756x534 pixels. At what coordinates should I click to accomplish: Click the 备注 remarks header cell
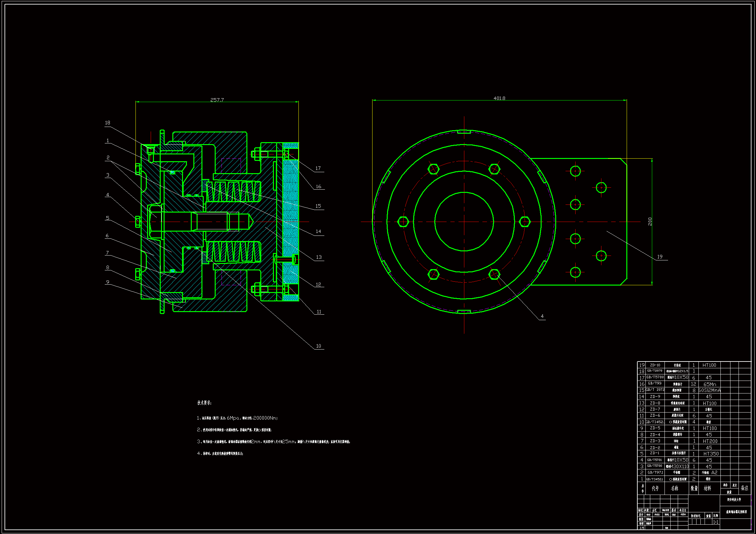744,488
